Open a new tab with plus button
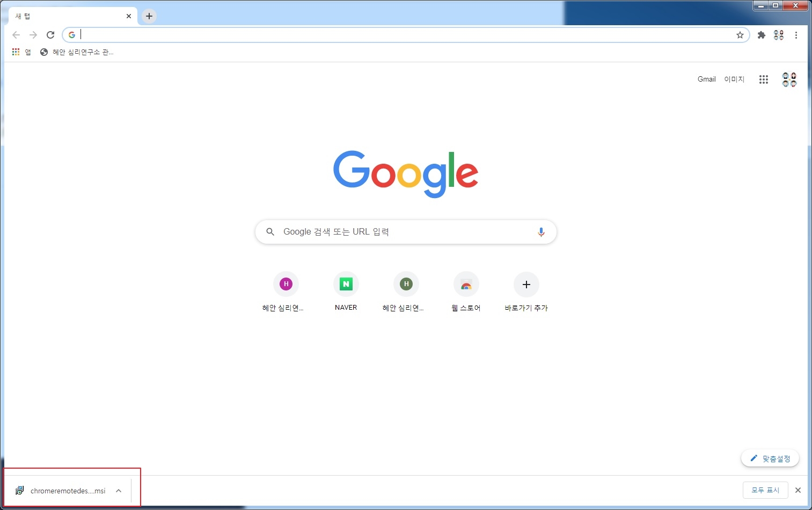 pyautogui.click(x=149, y=16)
